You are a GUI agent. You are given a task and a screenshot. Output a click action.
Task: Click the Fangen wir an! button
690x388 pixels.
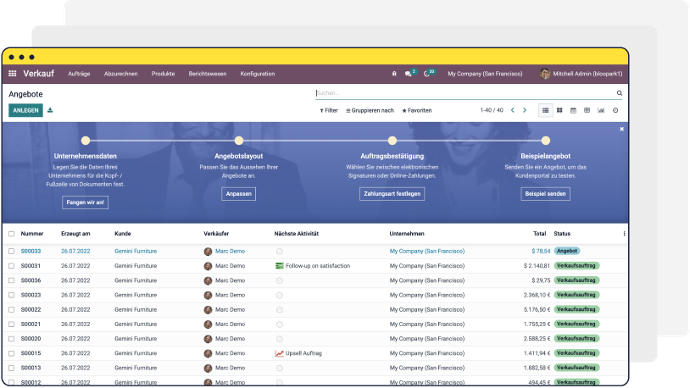point(85,202)
